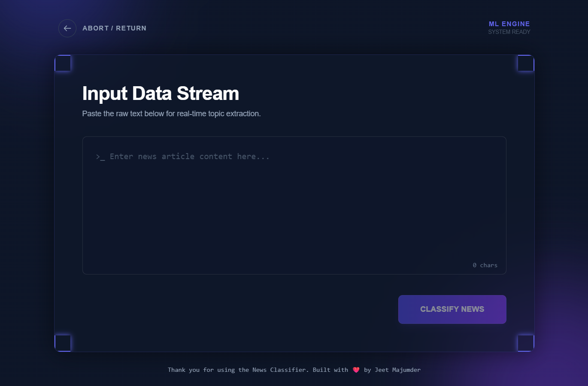Image resolution: width=588 pixels, height=386 pixels.
Task: Click the Jeet Majumder name in footer
Action: (397, 370)
